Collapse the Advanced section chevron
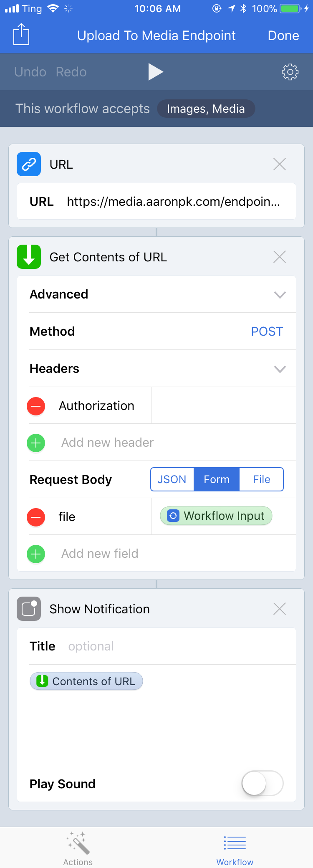The width and height of the screenshot is (313, 868). tap(280, 295)
